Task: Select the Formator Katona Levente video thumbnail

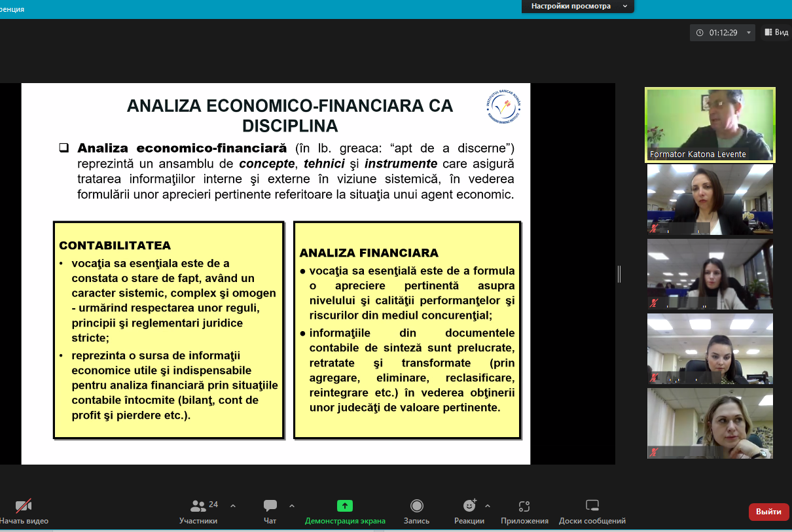Action: point(710,124)
